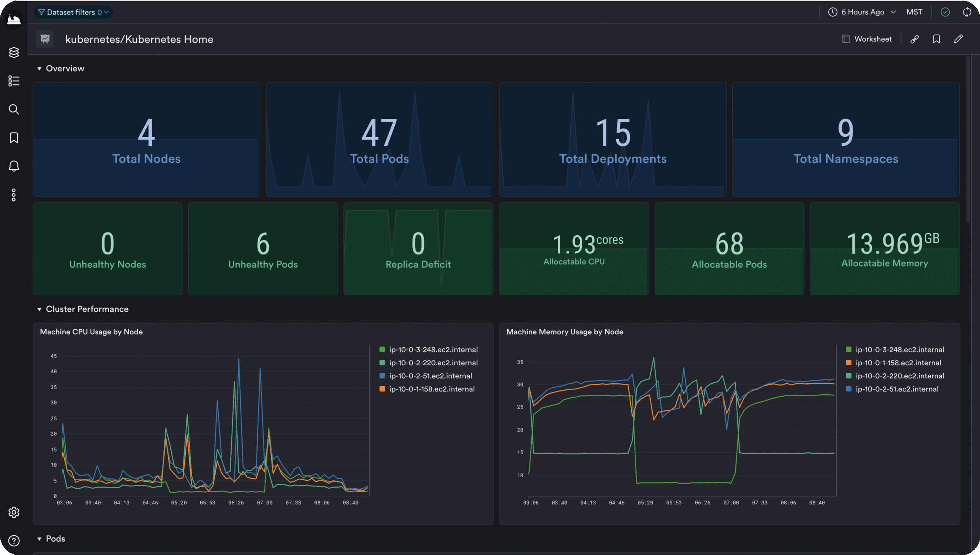Toggle ip-10-0-1-158 series in CPU legend
980x555 pixels.
(x=427, y=389)
